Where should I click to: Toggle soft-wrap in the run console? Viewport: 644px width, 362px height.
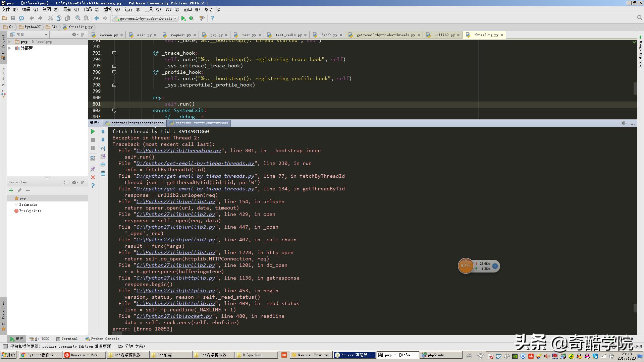(x=103, y=148)
